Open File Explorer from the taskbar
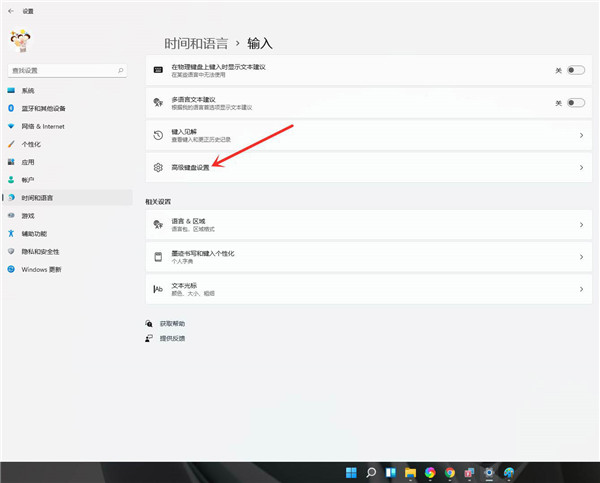600x483 pixels. click(x=410, y=472)
